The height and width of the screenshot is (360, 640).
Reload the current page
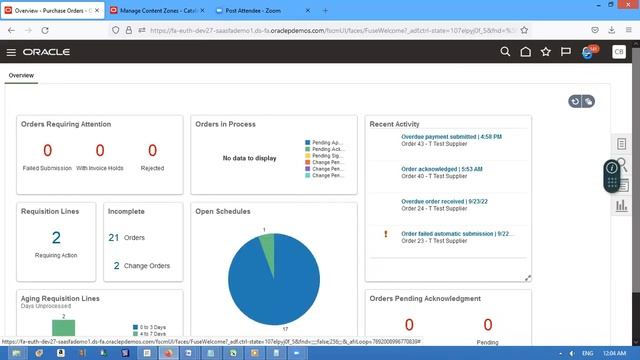45,30
